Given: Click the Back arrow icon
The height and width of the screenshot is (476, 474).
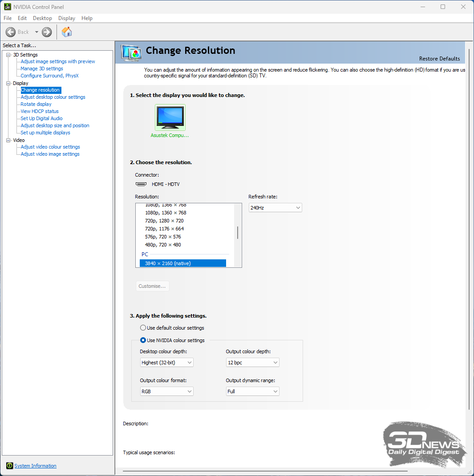Looking at the screenshot, I should 10,32.
